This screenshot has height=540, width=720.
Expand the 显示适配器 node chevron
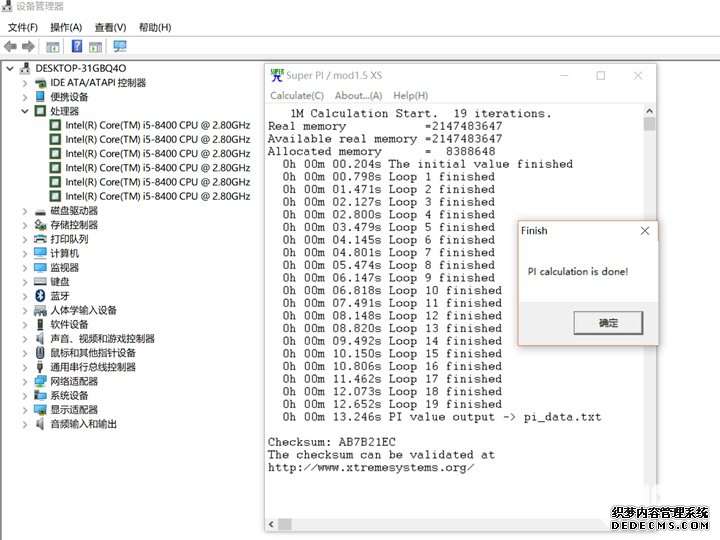25,410
